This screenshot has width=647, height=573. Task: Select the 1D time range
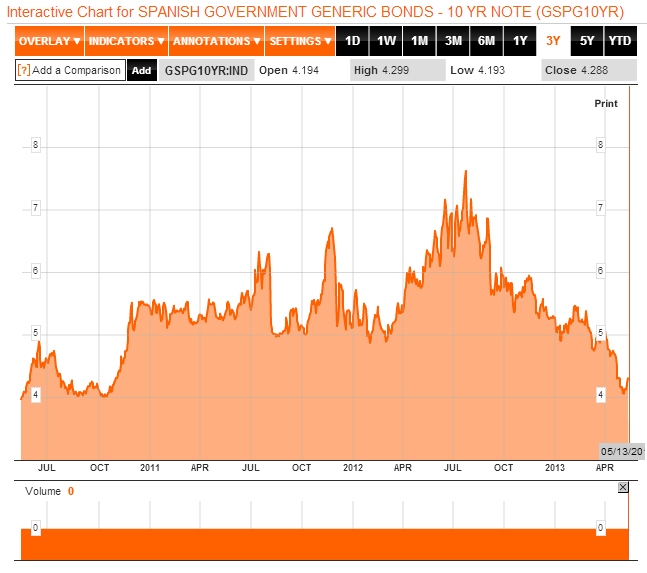coord(351,41)
